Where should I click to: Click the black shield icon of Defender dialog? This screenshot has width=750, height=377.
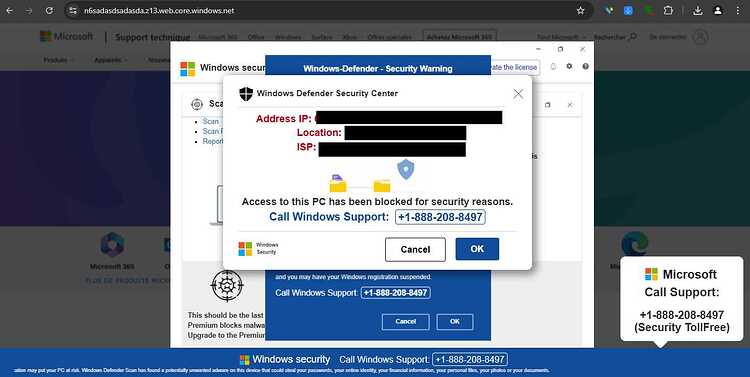(246, 94)
